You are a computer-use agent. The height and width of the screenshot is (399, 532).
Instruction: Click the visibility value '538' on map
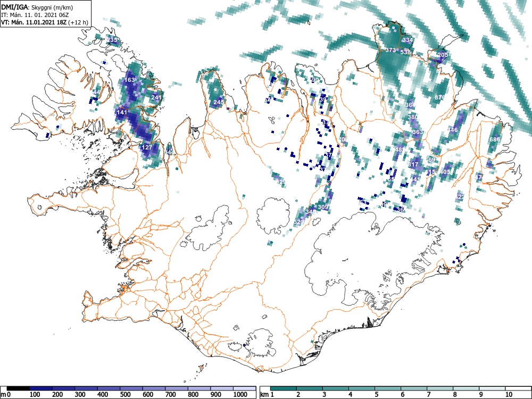[x=405, y=52]
